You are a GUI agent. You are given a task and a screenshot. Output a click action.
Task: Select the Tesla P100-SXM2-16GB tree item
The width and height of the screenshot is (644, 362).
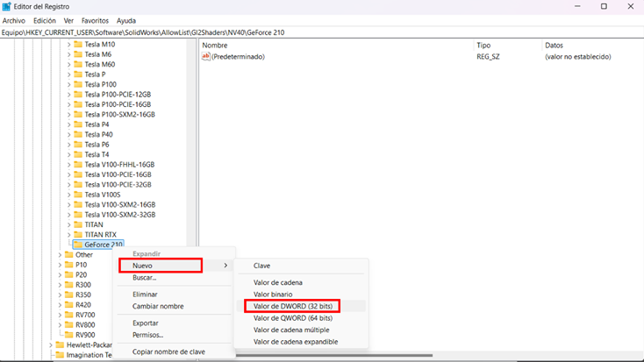[120, 115]
